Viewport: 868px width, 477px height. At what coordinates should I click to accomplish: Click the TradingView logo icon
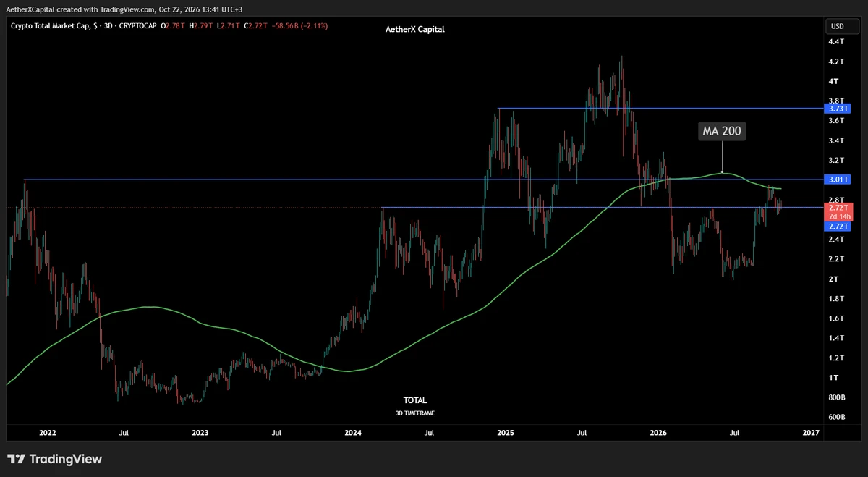coord(16,459)
